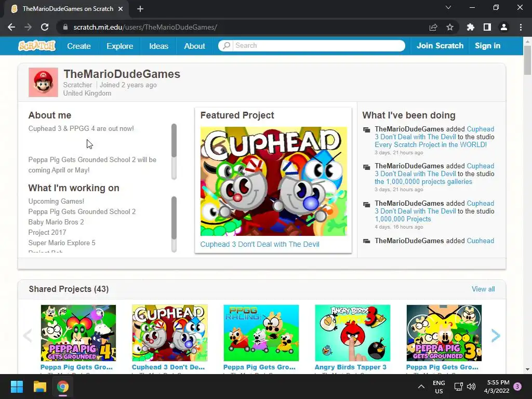
Task: Open PPGG Racing project thumbnail
Action: coord(261,333)
